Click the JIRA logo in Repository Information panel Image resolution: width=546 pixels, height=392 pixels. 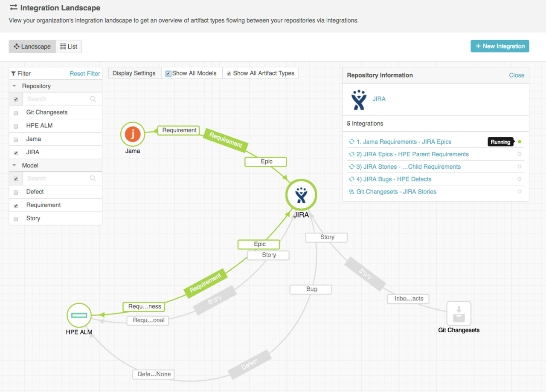[x=360, y=99]
